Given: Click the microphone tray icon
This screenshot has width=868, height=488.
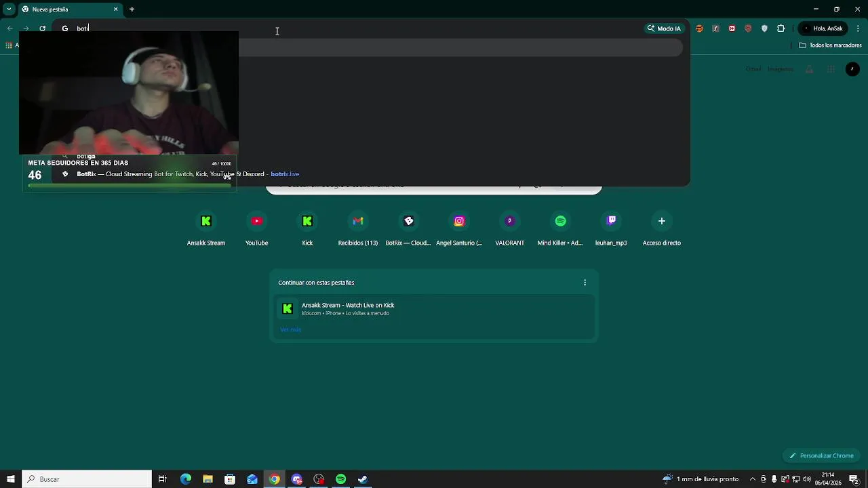Looking at the screenshot, I should 774,479.
